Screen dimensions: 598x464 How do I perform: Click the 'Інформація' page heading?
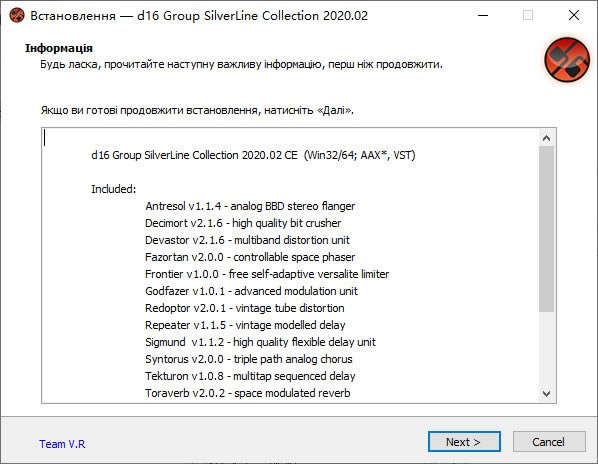click(x=59, y=48)
